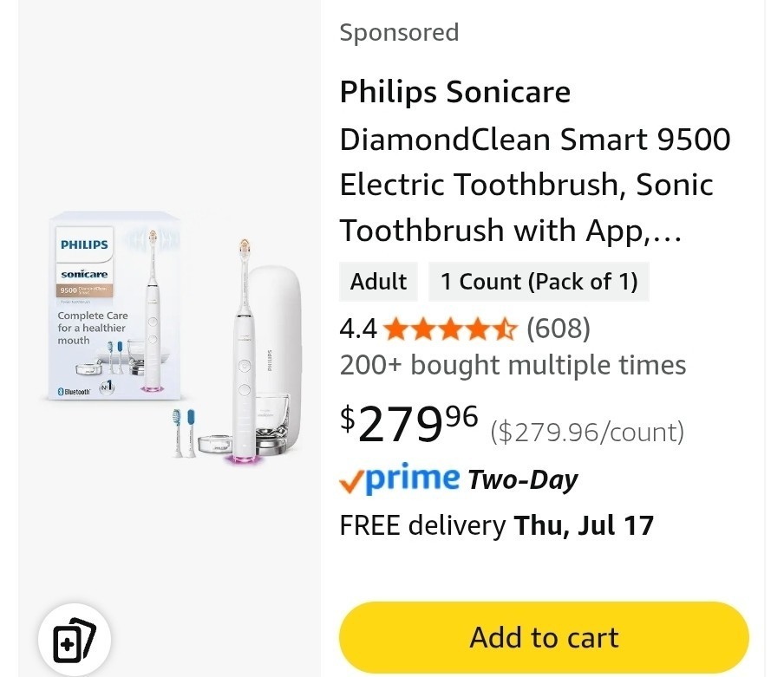
Task: Click the 200+ bought multiple times text
Action: point(513,365)
